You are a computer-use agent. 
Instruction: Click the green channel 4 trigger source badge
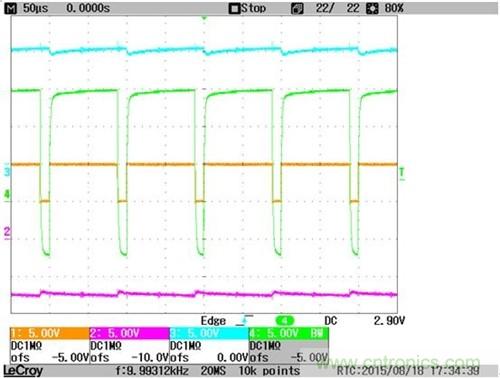tap(285, 321)
